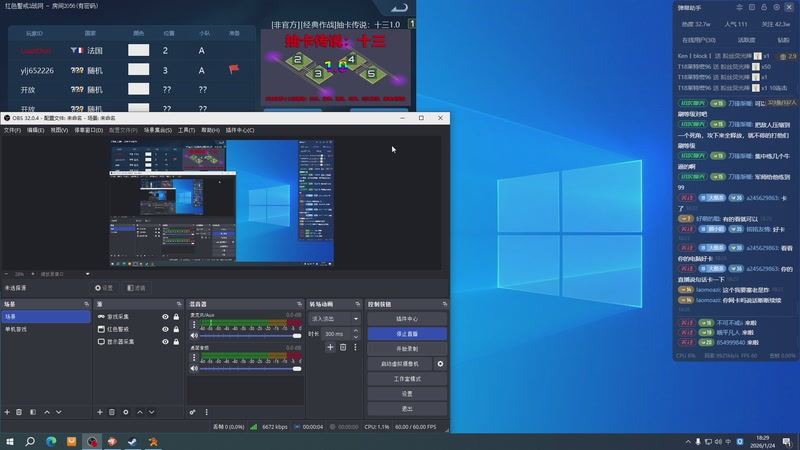This screenshot has width=800, height=450.
Task: Open advanced audio properties gears icon in mixer
Action: coord(192,412)
